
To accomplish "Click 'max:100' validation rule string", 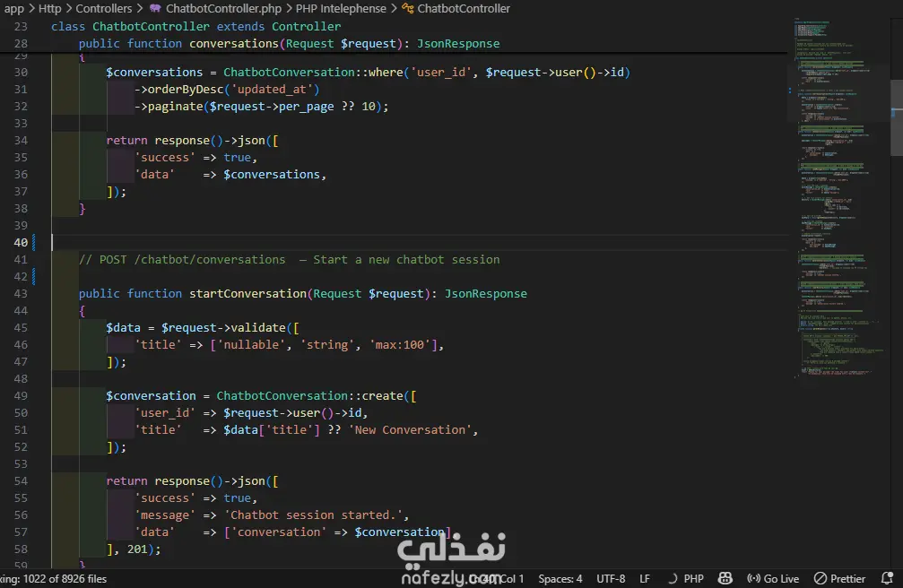I will (400, 345).
